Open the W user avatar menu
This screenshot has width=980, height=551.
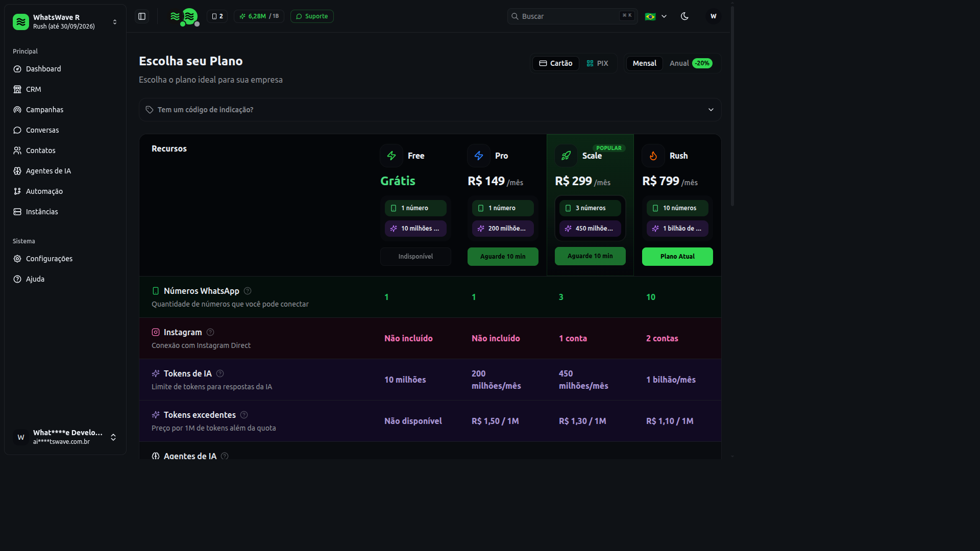pos(714,16)
